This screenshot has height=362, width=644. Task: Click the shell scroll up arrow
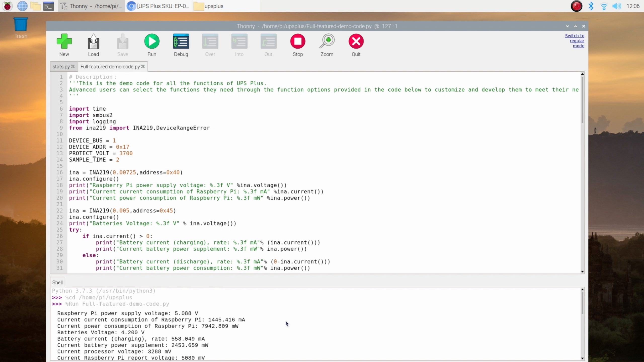tap(582, 290)
